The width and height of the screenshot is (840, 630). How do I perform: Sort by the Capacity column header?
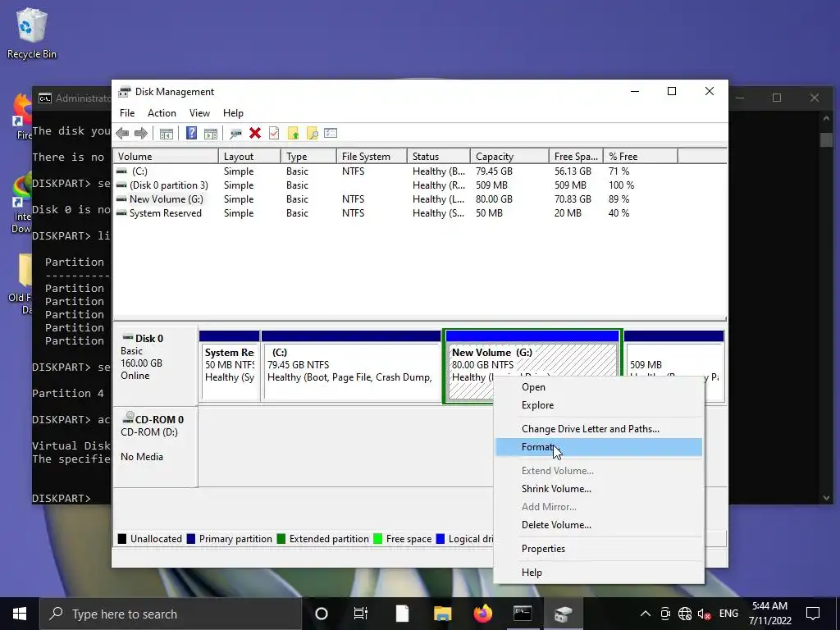click(509, 157)
